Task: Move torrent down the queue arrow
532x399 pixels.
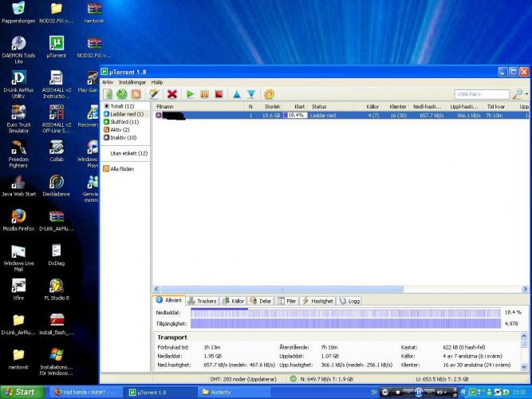Action: 251,94
